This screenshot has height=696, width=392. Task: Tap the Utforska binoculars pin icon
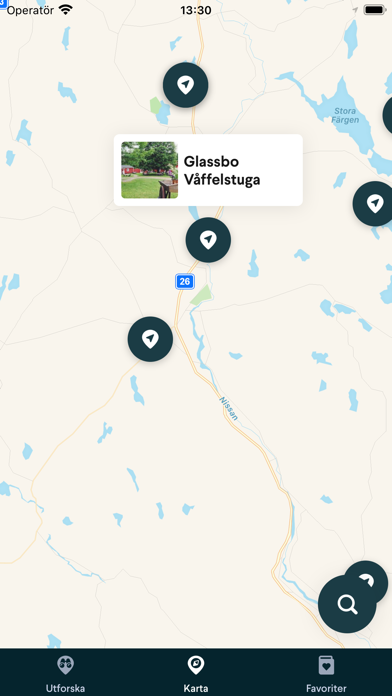[x=65, y=666]
